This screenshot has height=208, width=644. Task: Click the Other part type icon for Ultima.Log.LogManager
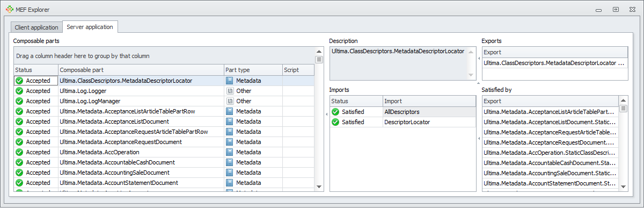click(x=230, y=101)
